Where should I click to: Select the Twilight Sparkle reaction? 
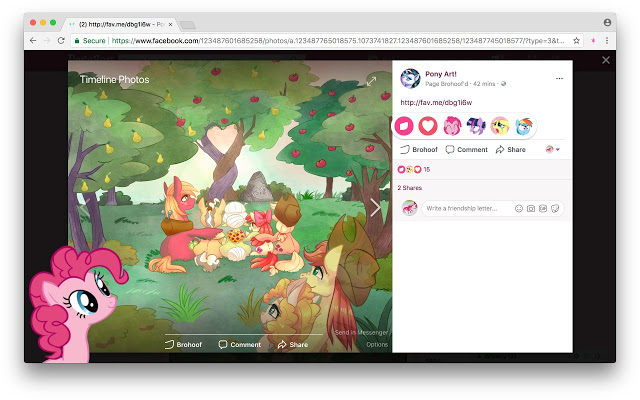476,126
